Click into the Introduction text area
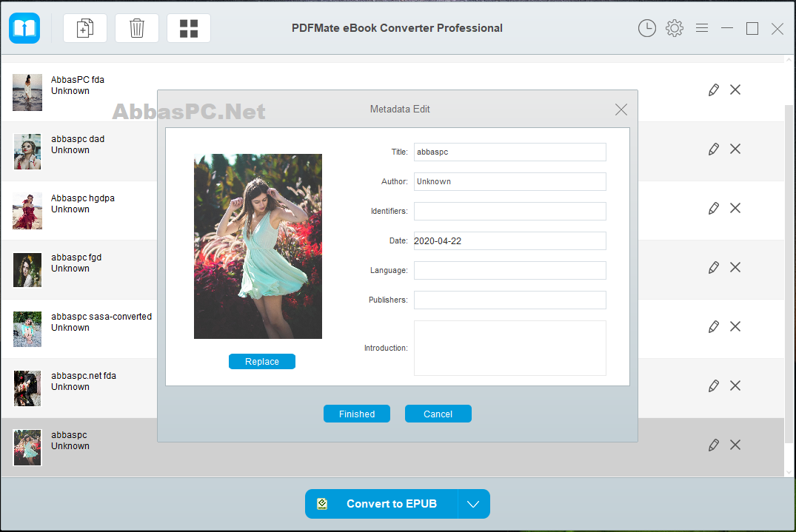Image resolution: width=796 pixels, height=532 pixels. pyautogui.click(x=509, y=348)
